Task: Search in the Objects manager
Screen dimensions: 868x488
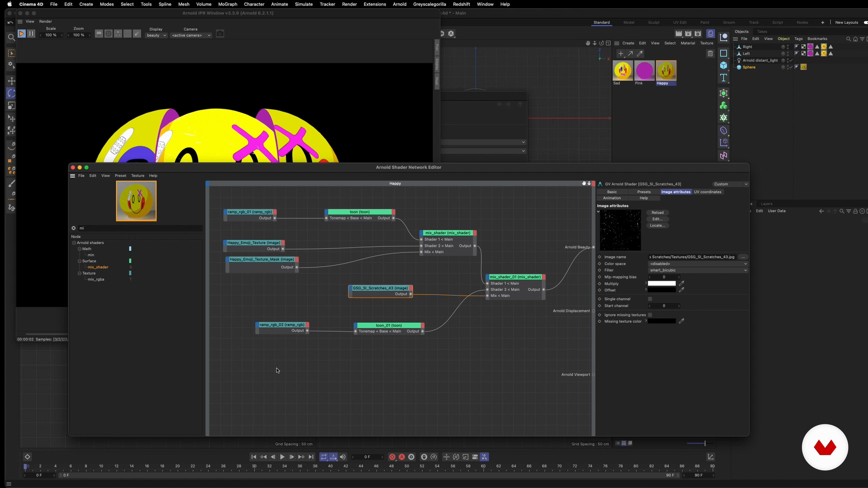Action: pos(848,39)
